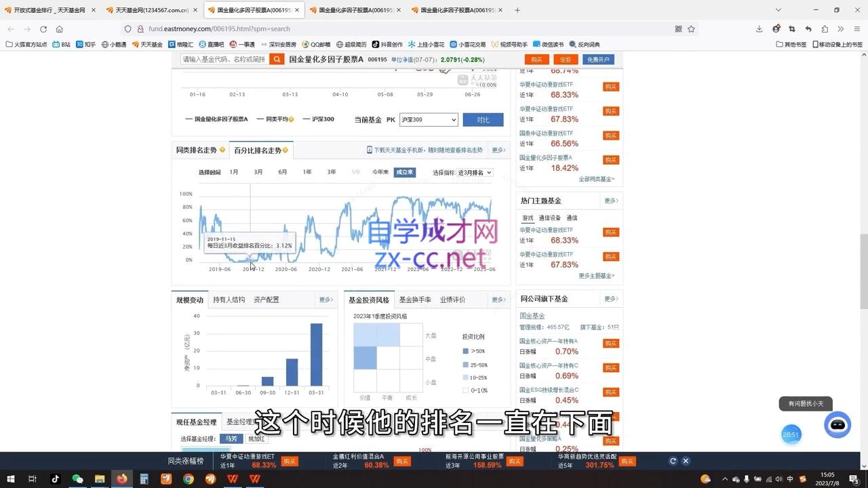Click the fund code search input field
The width and height of the screenshot is (868, 488).
224,60
